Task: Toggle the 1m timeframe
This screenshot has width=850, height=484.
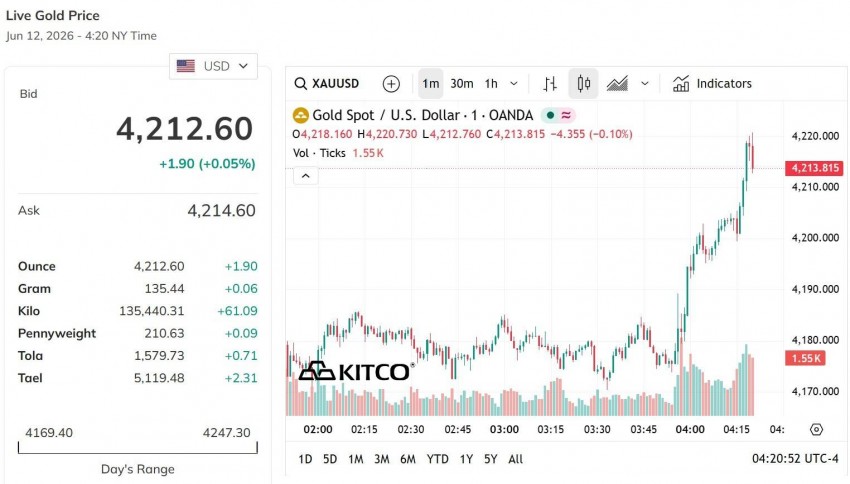Action: click(430, 83)
